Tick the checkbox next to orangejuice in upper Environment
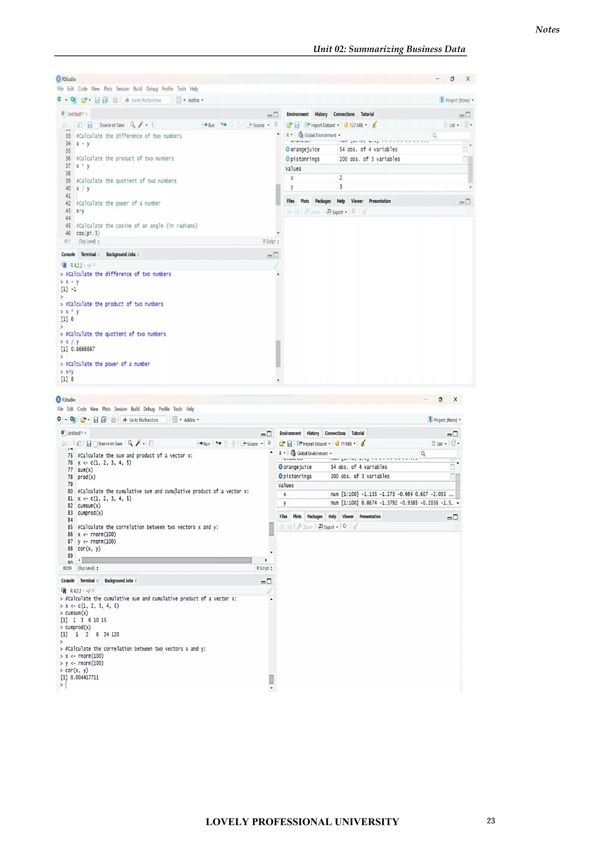614x868 pixels. (x=465, y=149)
